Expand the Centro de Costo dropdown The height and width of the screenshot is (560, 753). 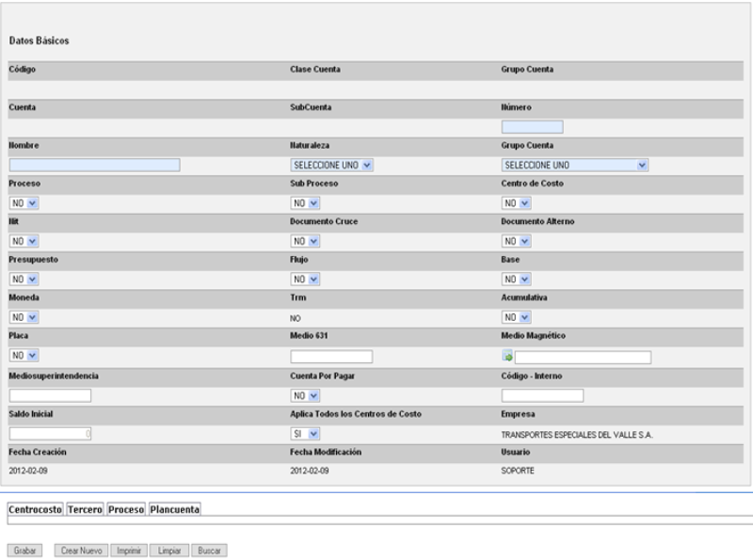point(517,203)
